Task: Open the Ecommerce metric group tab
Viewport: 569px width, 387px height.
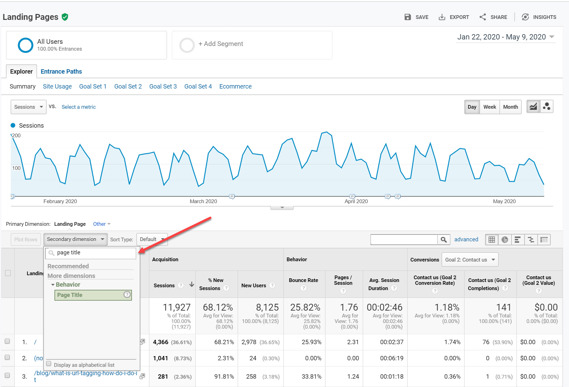Action: [235, 86]
